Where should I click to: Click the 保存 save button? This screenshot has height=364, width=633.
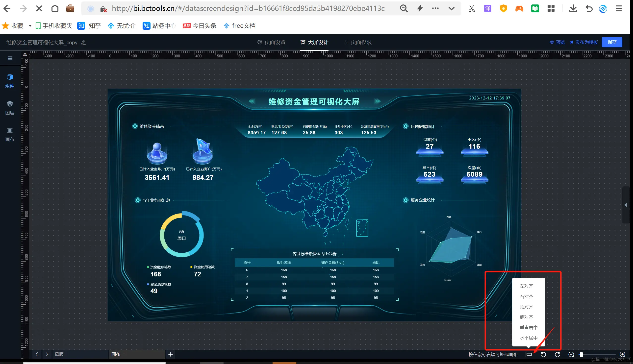tap(612, 42)
